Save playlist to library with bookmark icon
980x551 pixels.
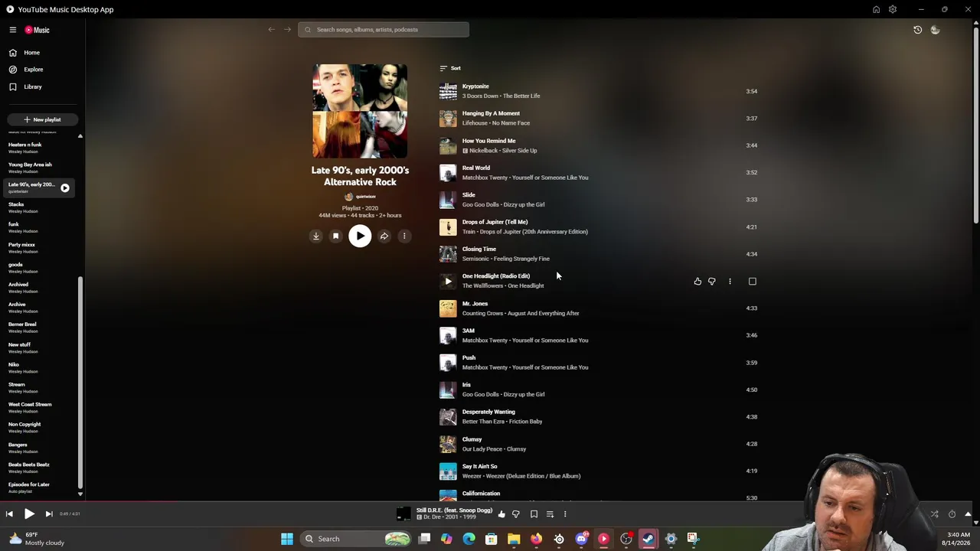335,236
